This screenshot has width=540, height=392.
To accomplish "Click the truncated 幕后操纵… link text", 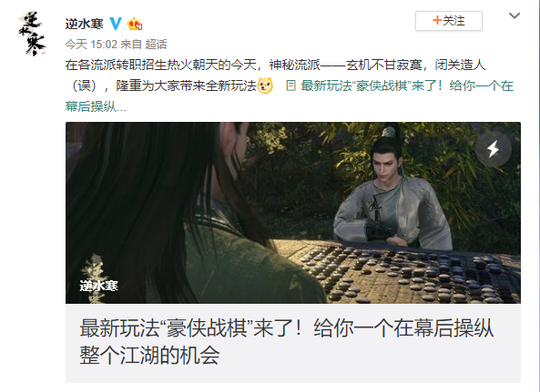I will pyautogui.click(x=96, y=106).
